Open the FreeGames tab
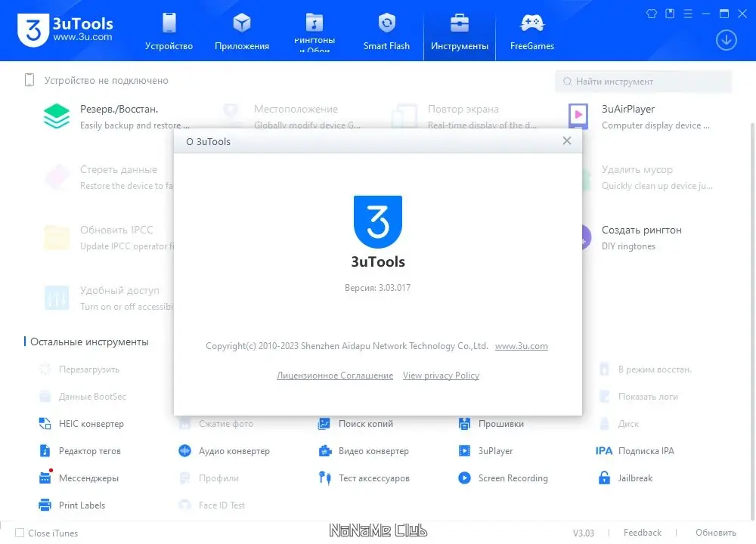This screenshot has height=544, width=756. pyautogui.click(x=531, y=32)
